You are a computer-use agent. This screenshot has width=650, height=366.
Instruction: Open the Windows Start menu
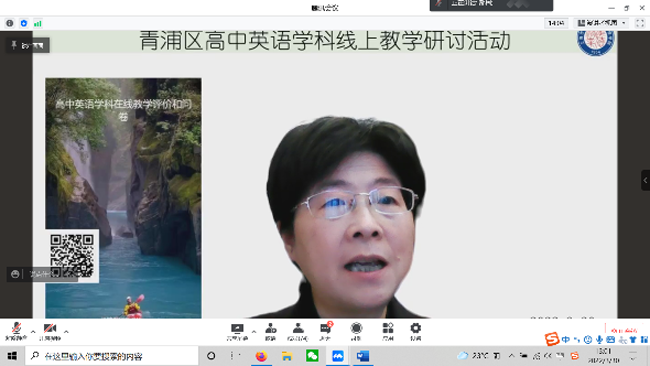click(x=12, y=356)
